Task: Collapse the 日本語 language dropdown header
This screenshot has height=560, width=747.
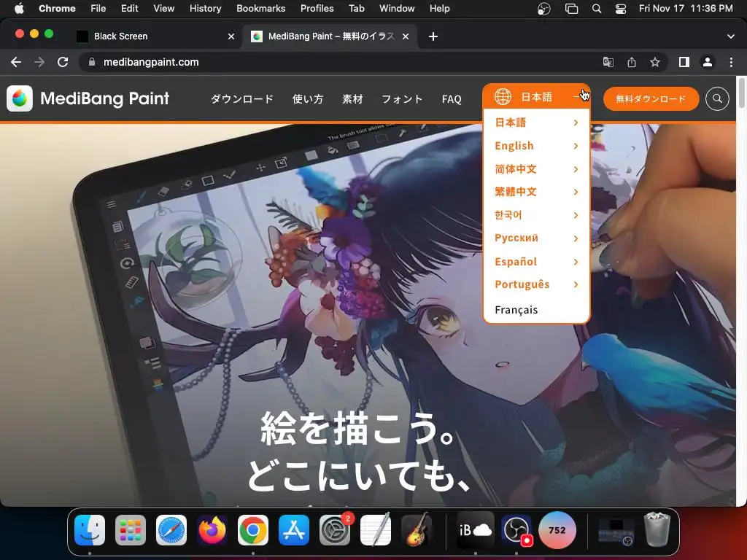Action: 536,97
